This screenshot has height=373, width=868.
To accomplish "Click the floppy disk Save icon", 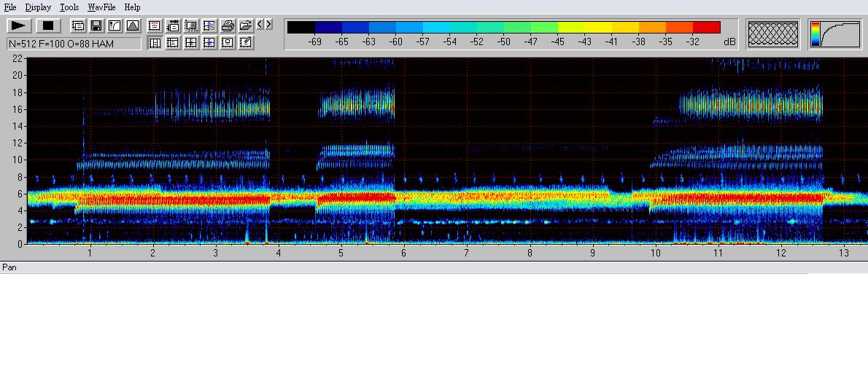I will 96,25.
